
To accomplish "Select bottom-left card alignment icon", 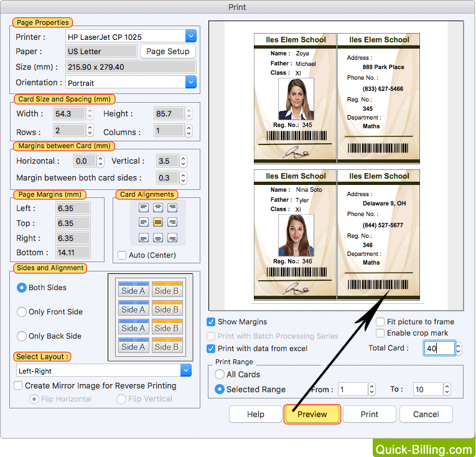I will pyautogui.click(x=144, y=237).
